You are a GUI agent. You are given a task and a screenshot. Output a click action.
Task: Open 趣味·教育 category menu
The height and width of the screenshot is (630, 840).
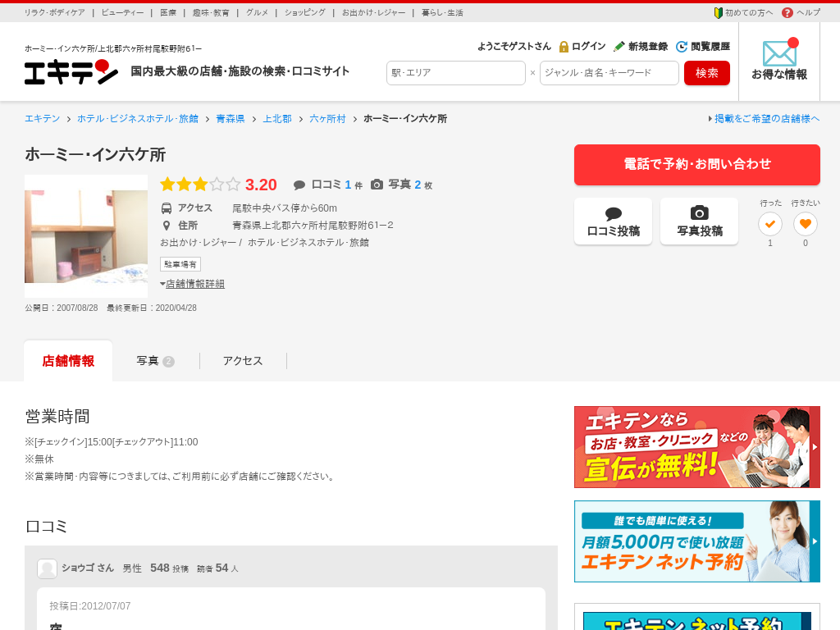[211, 13]
